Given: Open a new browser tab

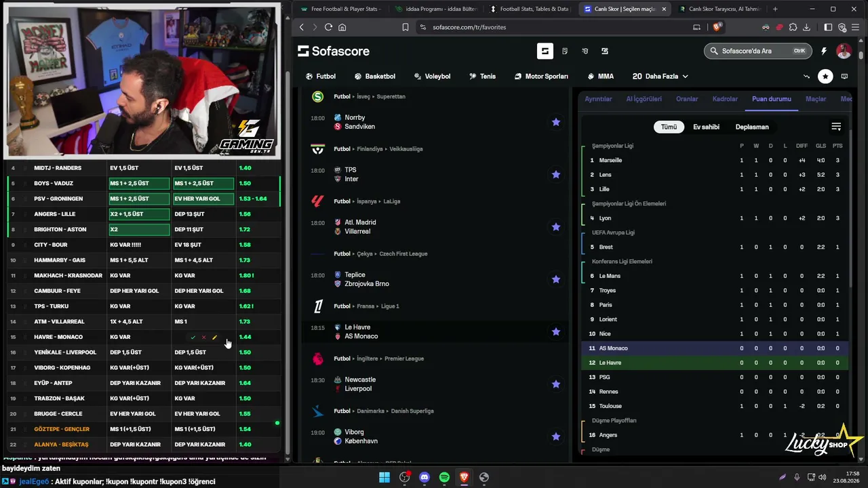Looking at the screenshot, I should click(775, 9).
